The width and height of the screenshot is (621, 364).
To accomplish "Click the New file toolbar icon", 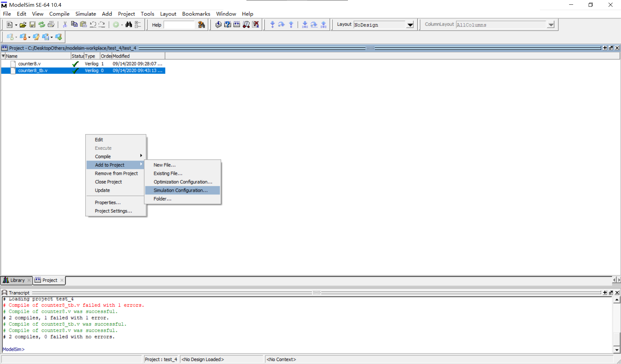I will pos(9,25).
